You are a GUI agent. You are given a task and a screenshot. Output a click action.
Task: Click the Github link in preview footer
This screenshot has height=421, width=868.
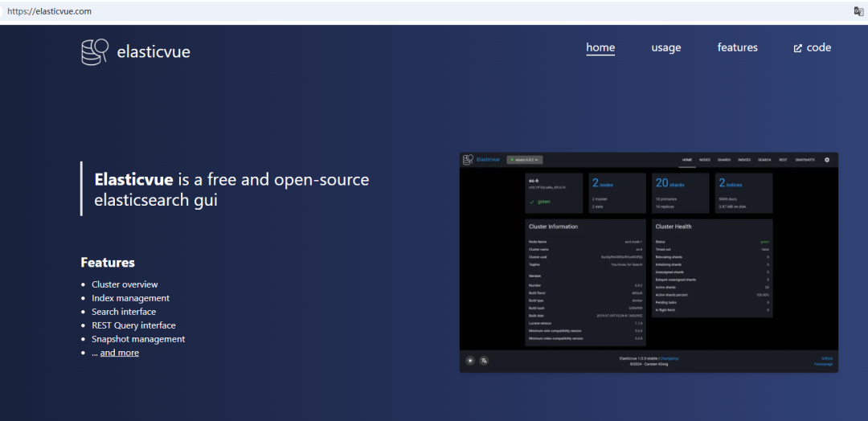pyautogui.click(x=827, y=358)
